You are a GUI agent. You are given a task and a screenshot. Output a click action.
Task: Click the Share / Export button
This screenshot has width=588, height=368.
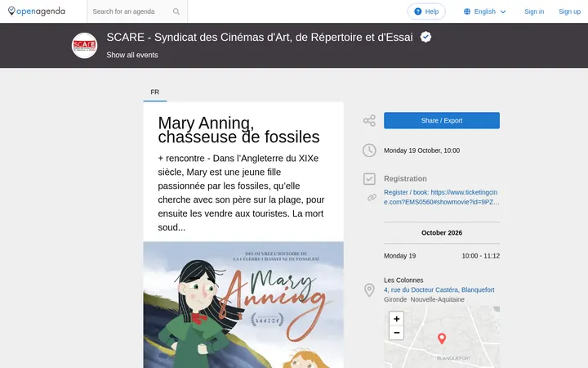[441, 120]
